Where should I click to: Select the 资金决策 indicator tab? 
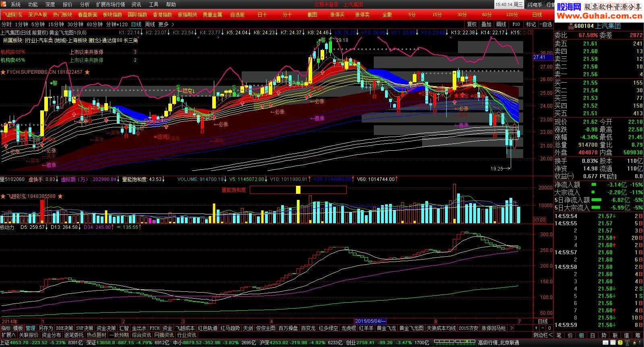coord(106,328)
